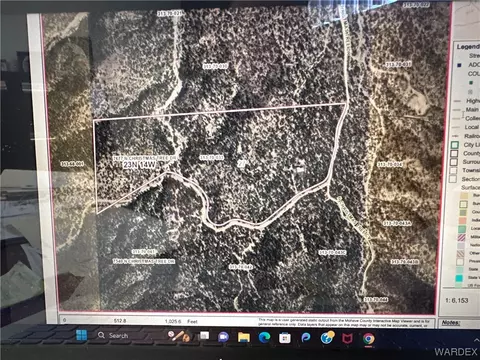Click the Legend heading
480x360 pixels.
tap(468, 47)
